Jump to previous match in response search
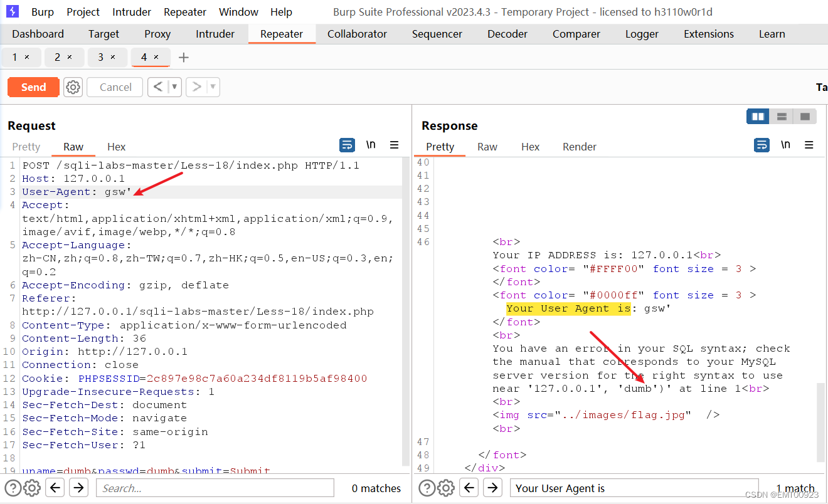Viewport: 828px width, 504px height. pos(469,488)
